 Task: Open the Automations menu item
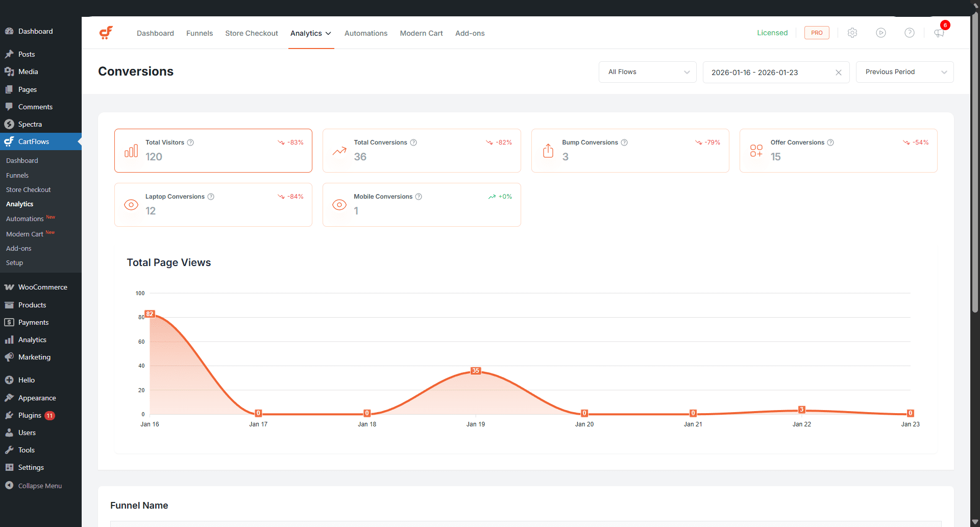tap(365, 33)
